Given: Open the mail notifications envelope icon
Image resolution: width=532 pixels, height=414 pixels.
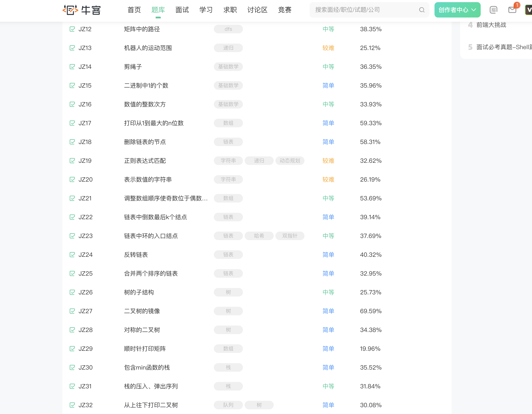Looking at the screenshot, I should coord(512,10).
